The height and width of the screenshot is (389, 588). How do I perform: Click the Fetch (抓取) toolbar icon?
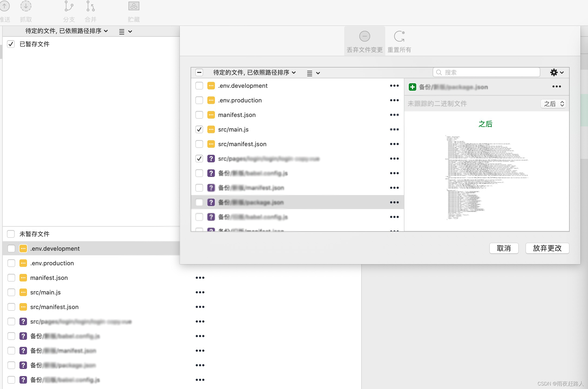coord(26,6)
